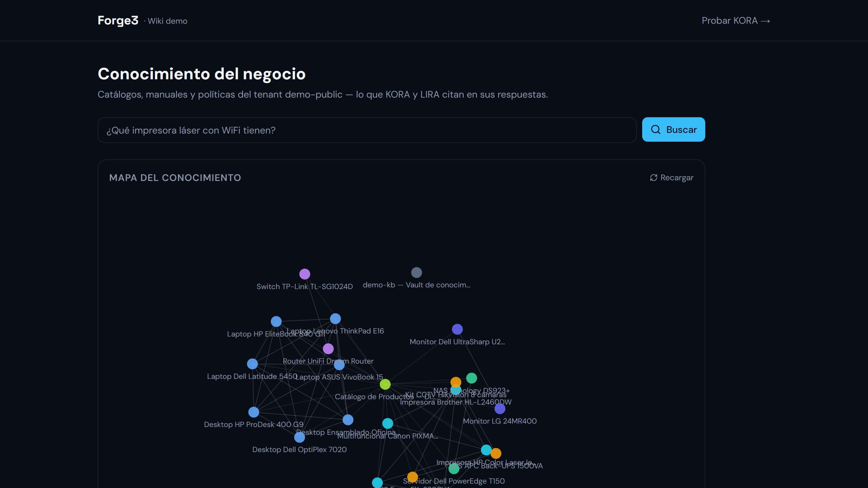Click the Servidor Dell PowerEdge T150 label
Image resolution: width=868 pixels, height=488 pixels.
[x=454, y=481]
